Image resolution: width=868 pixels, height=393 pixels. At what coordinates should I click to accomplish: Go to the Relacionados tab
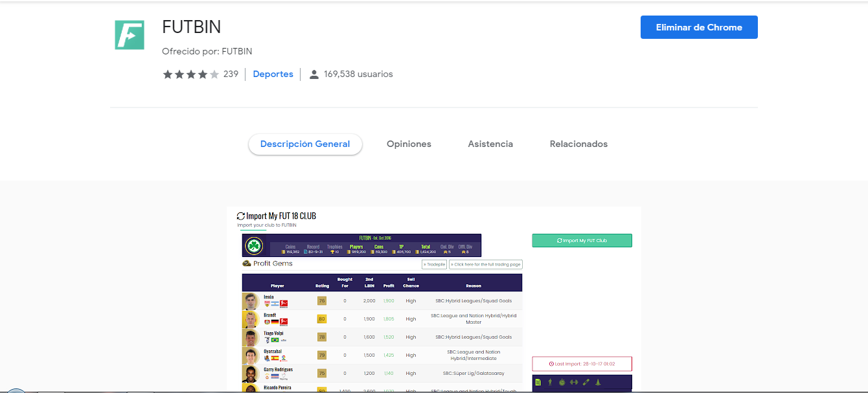pyautogui.click(x=578, y=144)
